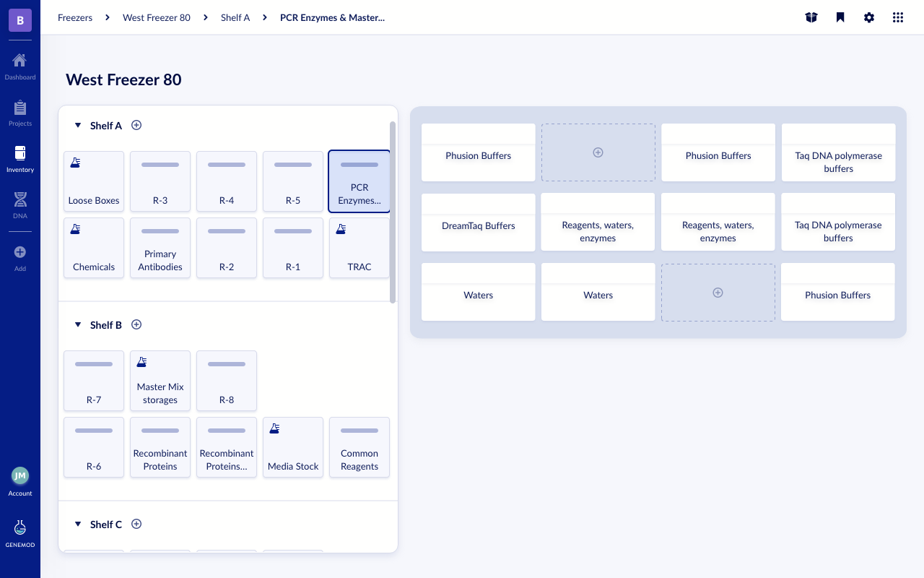This screenshot has width=924, height=578.
Task: Collapse the Shelf B section
Action: coord(78,324)
